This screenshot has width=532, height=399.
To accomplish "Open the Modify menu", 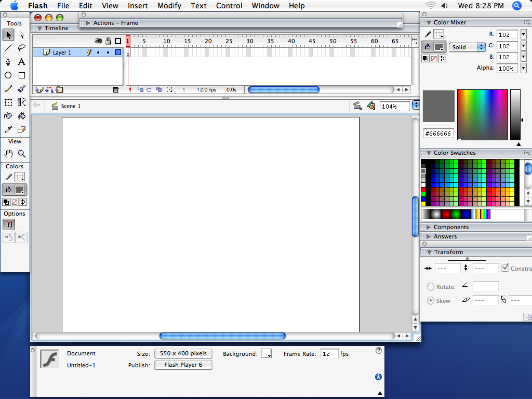I will (169, 6).
